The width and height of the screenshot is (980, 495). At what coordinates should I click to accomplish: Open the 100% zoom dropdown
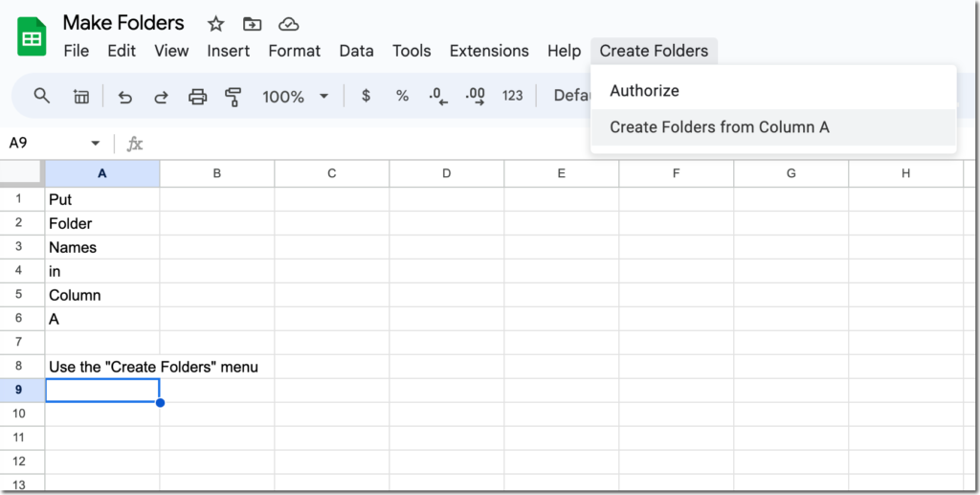click(x=296, y=97)
